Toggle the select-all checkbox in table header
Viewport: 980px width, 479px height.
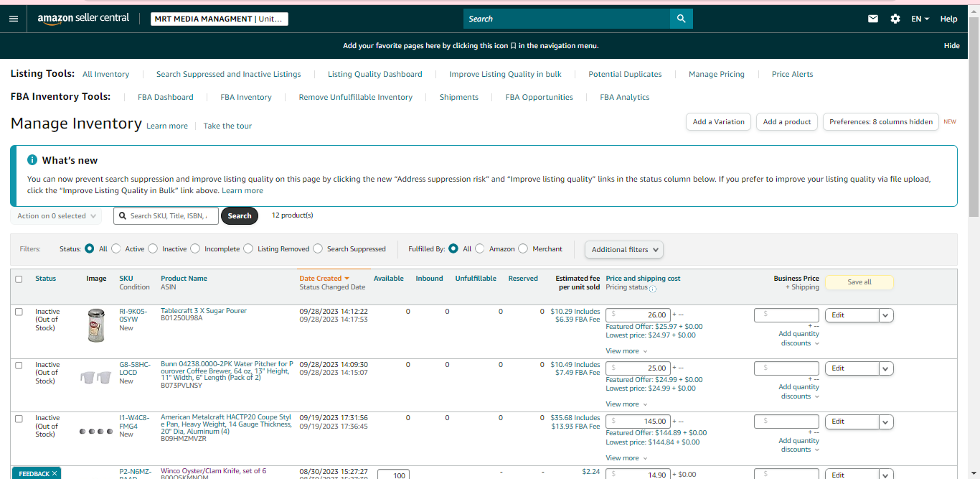click(19, 279)
